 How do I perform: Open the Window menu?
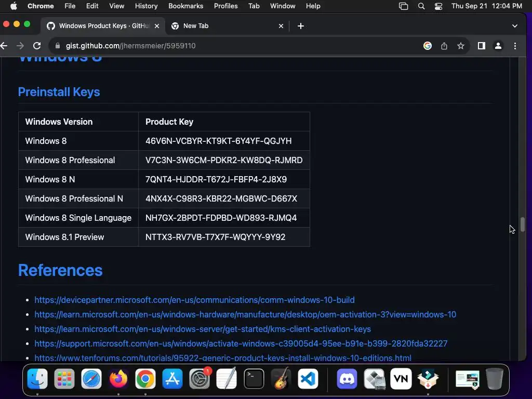(283, 6)
